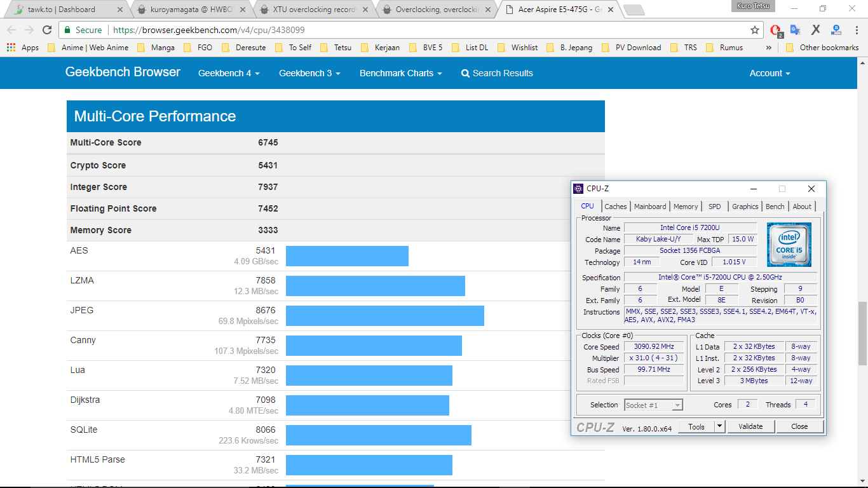Open the BVE 5 bookmark folder

(425, 48)
